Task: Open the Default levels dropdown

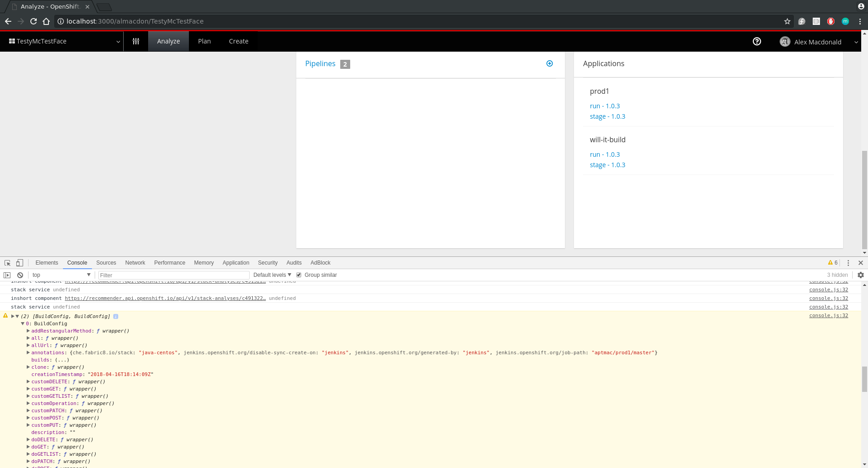Action: [271, 275]
